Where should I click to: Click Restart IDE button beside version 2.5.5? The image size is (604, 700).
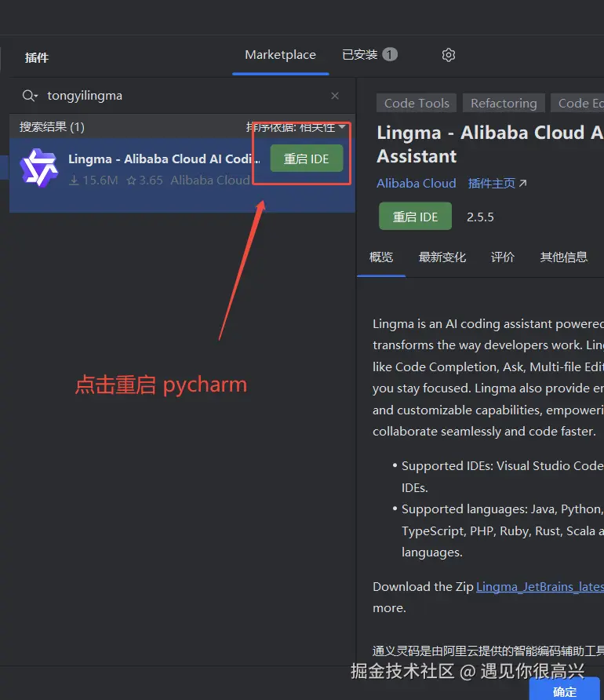click(415, 217)
